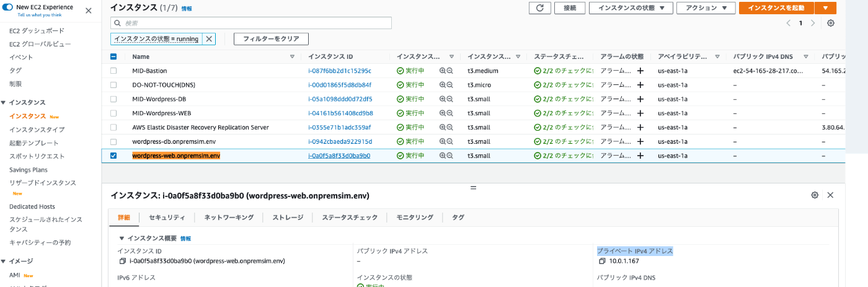This screenshot has height=287, width=868.
Task: Close the left navigation sidebar
Action: pos(88,11)
